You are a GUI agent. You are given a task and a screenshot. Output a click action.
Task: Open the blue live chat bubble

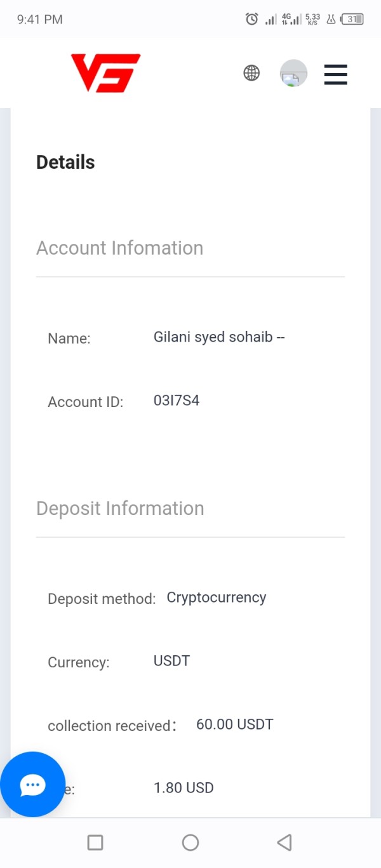[x=33, y=784]
